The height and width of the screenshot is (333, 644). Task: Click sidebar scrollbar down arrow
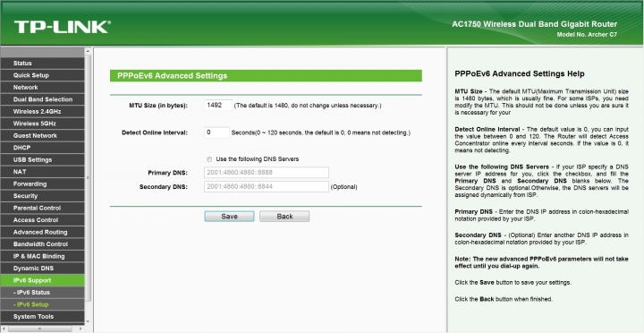[89, 322]
